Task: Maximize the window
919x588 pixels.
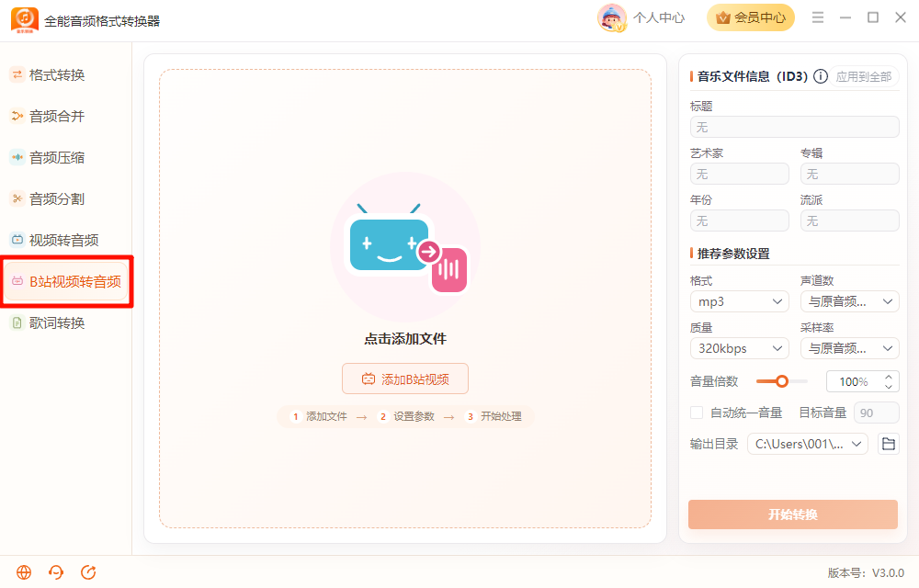Action: 873,17
